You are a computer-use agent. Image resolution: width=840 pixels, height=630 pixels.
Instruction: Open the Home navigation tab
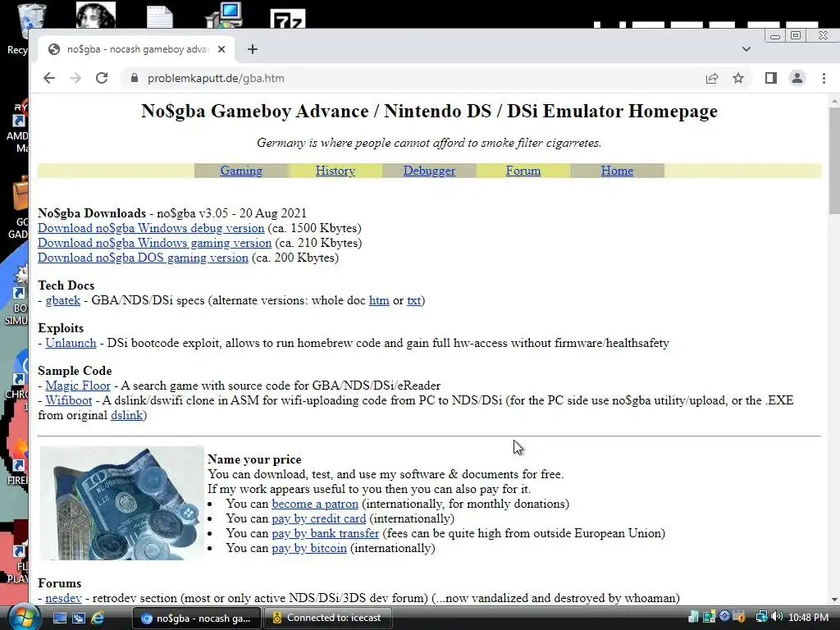[x=617, y=171]
